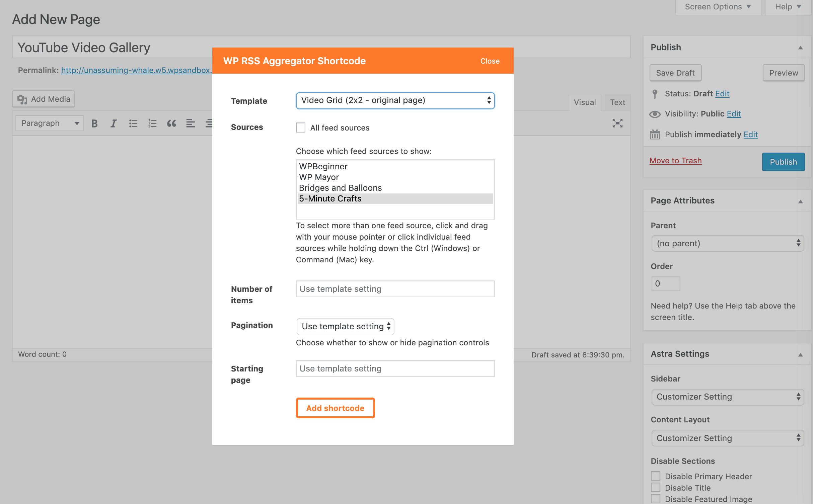Align text left in the editor
Screen dimensions: 813x504
[x=191, y=123]
